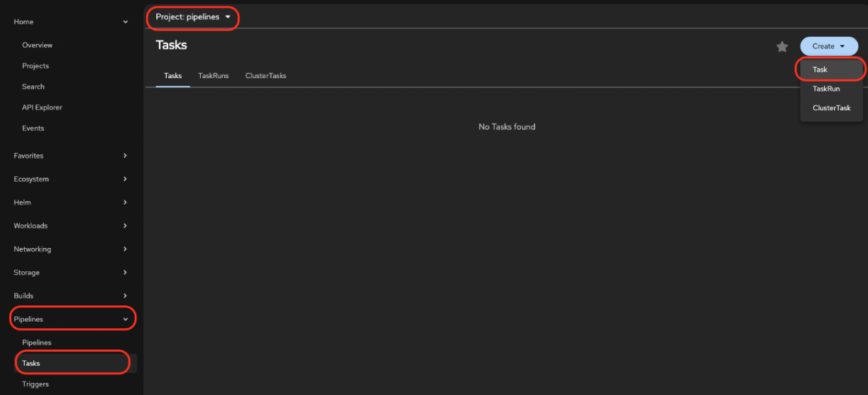Open the Events page from sidebar
Image resolution: width=868 pixels, height=395 pixels.
click(x=33, y=129)
